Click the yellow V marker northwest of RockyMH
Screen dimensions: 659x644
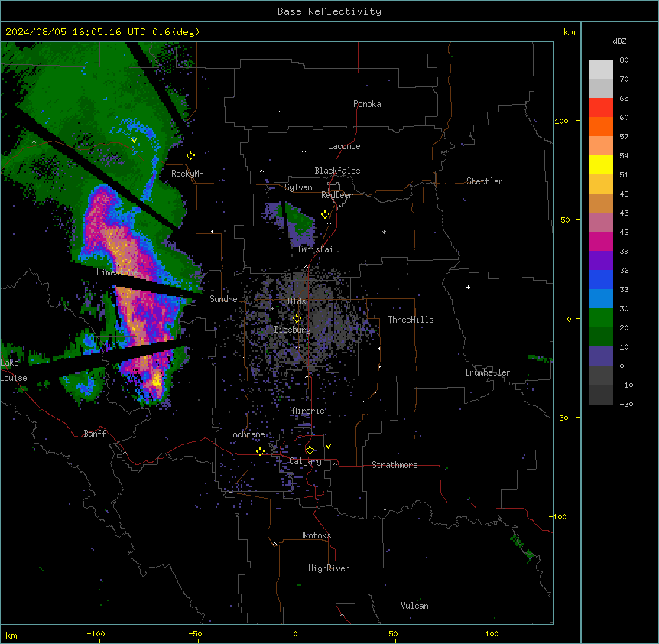[134, 141]
